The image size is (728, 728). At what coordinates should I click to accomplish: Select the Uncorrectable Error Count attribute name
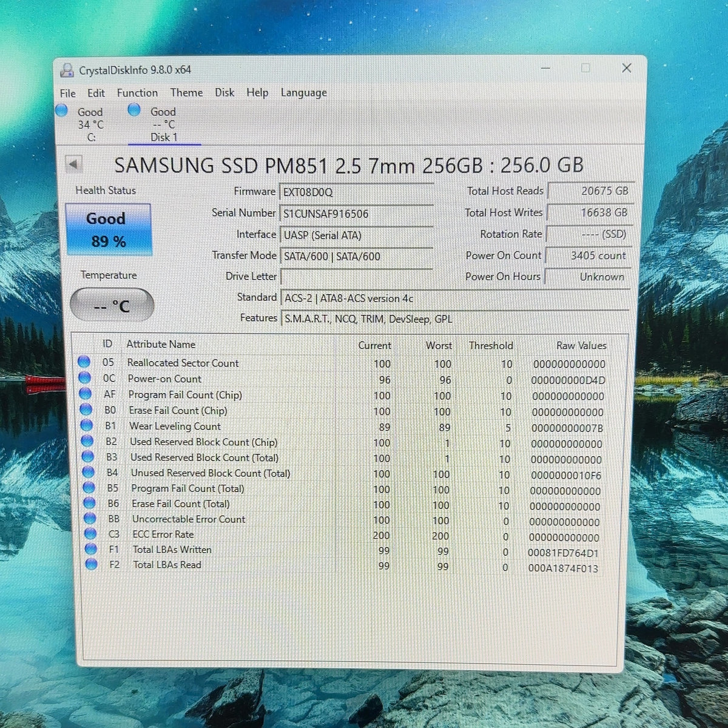[x=189, y=519]
